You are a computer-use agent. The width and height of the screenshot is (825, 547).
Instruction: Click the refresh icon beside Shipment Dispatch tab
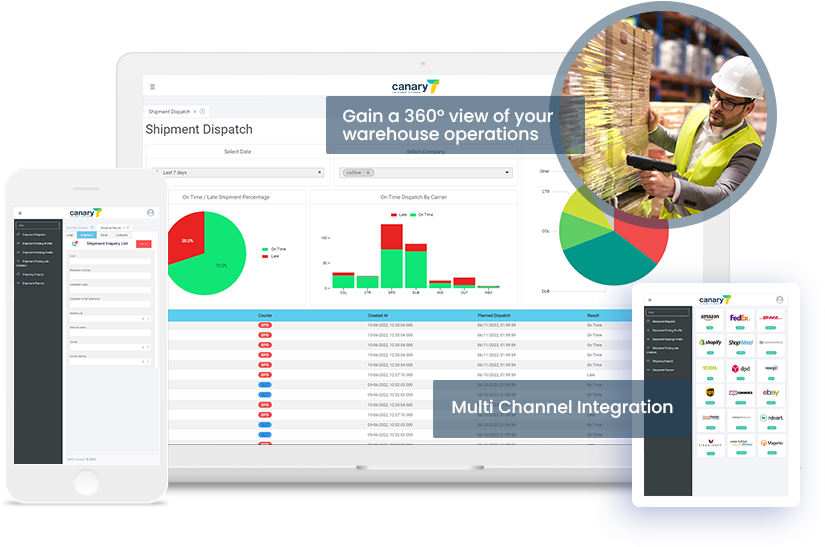[x=202, y=112]
